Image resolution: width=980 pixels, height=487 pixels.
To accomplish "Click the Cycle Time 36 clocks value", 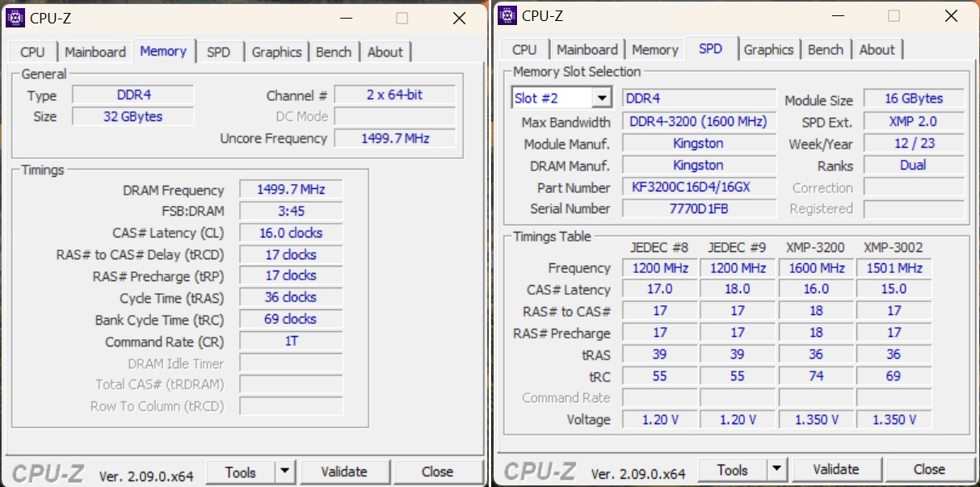I will (x=291, y=298).
